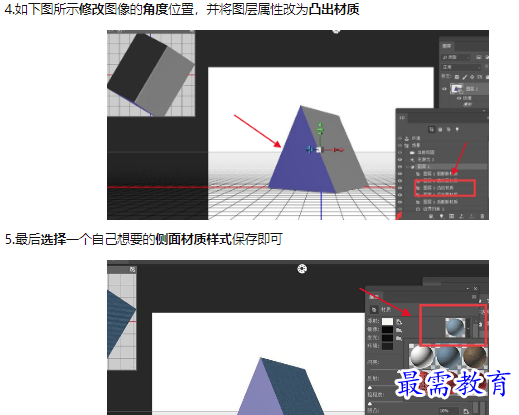
Task: Toggle eye for 无限光 1 row
Action: pyautogui.click(x=400, y=160)
